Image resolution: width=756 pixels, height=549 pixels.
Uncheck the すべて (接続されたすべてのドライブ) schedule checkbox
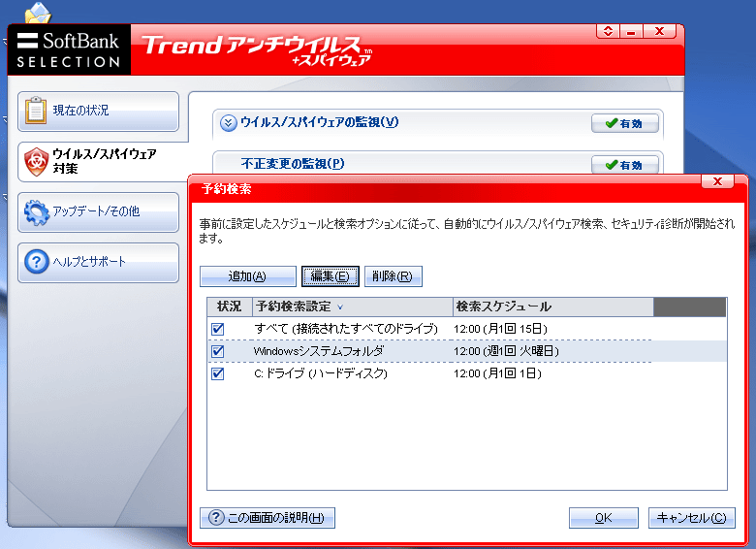(x=218, y=329)
